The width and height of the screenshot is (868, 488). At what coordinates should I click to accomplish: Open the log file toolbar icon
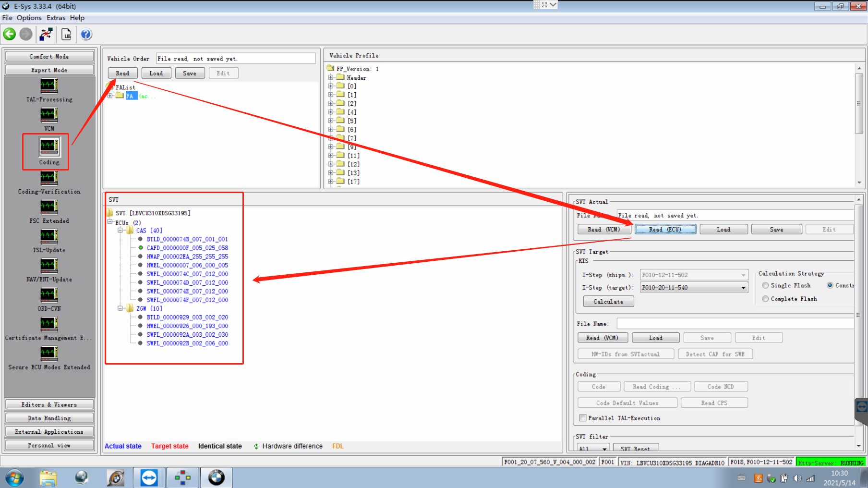click(66, 34)
